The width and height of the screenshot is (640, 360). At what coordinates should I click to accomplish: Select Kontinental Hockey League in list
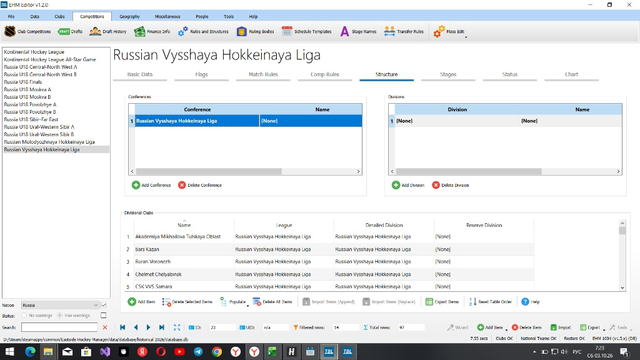34,52
